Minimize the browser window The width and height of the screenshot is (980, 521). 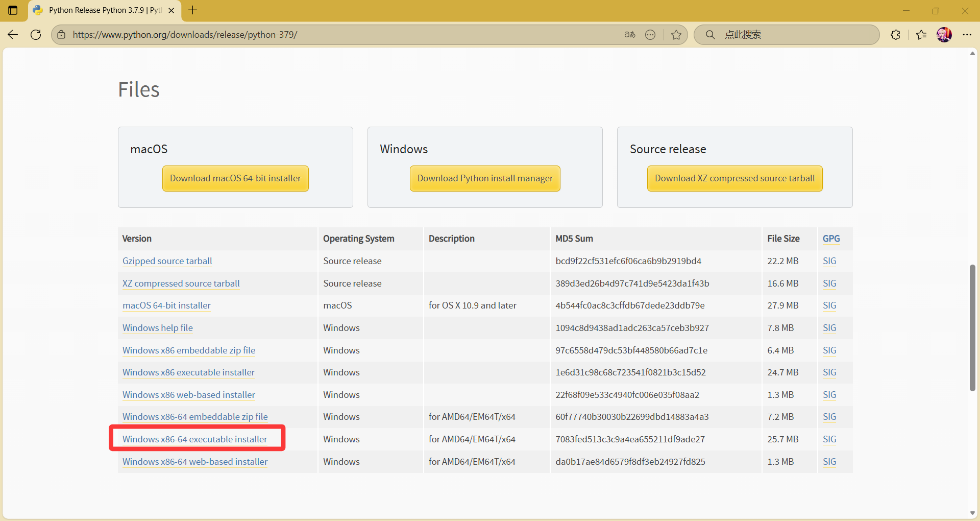[x=906, y=11]
